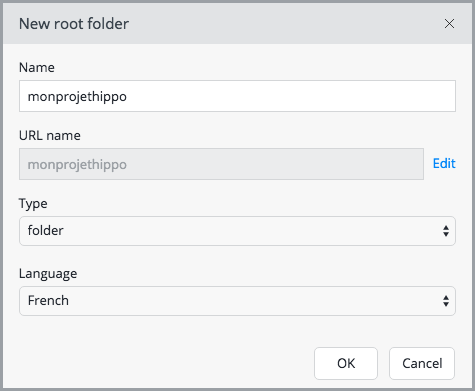Viewport: 475px width, 391px height.
Task: Click the Cancel button
Action: point(422,363)
